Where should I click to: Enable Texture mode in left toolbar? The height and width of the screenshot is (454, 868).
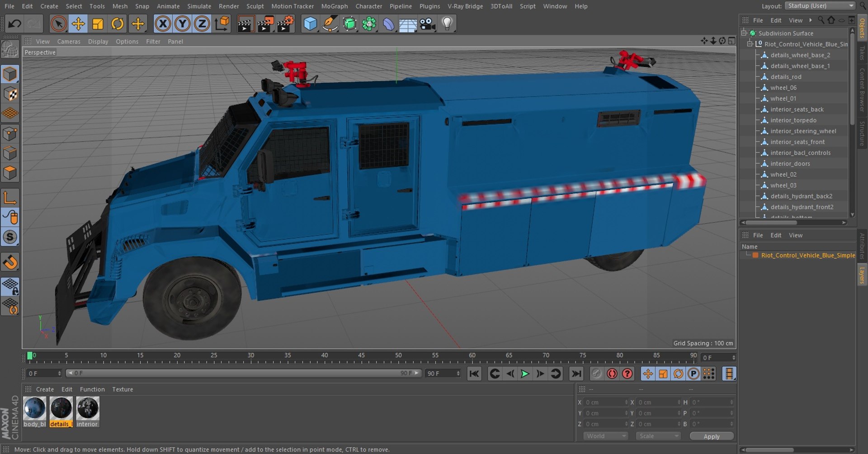10,94
